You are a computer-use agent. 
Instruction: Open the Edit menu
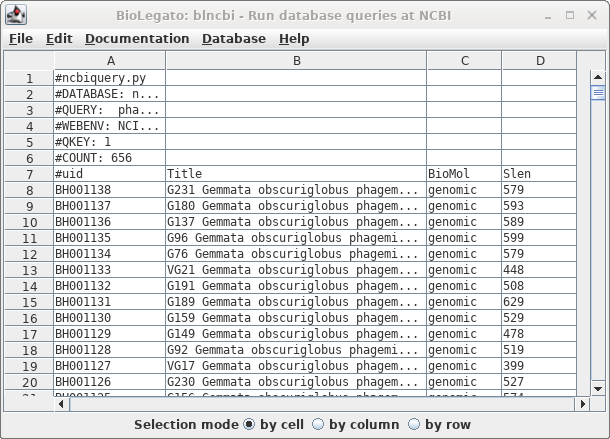tap(59, 38)
